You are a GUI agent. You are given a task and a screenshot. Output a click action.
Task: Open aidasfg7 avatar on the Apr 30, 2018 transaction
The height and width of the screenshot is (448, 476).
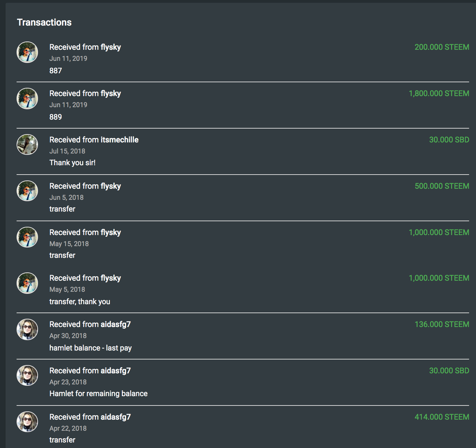coord(27,329)
